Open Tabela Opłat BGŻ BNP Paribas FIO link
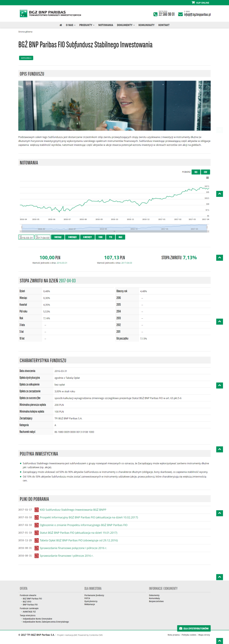Image resolution: width=229 pixels, height=644 pixels. [x=79, y=540]
